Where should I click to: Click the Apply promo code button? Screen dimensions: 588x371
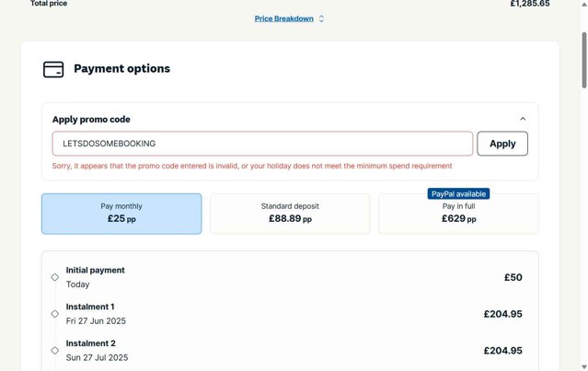(502, 144)
